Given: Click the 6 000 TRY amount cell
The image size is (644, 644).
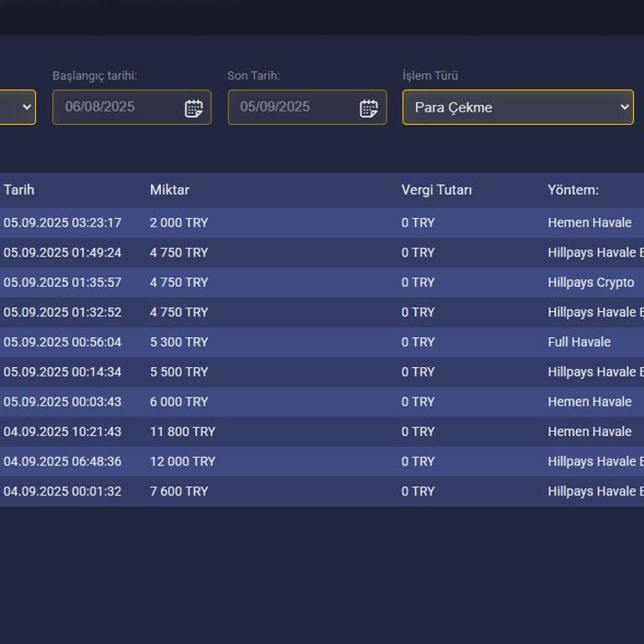Looking at the screenshot, I should [179, 402].
